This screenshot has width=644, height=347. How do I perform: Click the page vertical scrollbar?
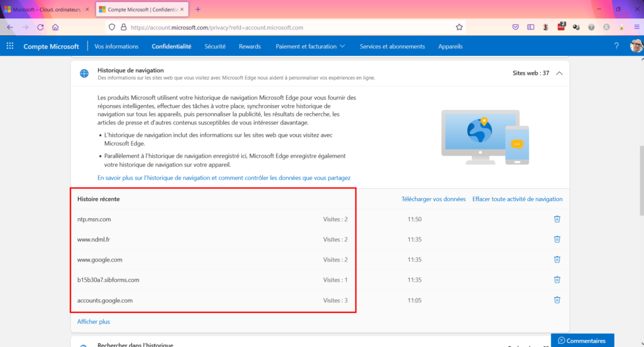pyautogui.click(x=641, y=180)
